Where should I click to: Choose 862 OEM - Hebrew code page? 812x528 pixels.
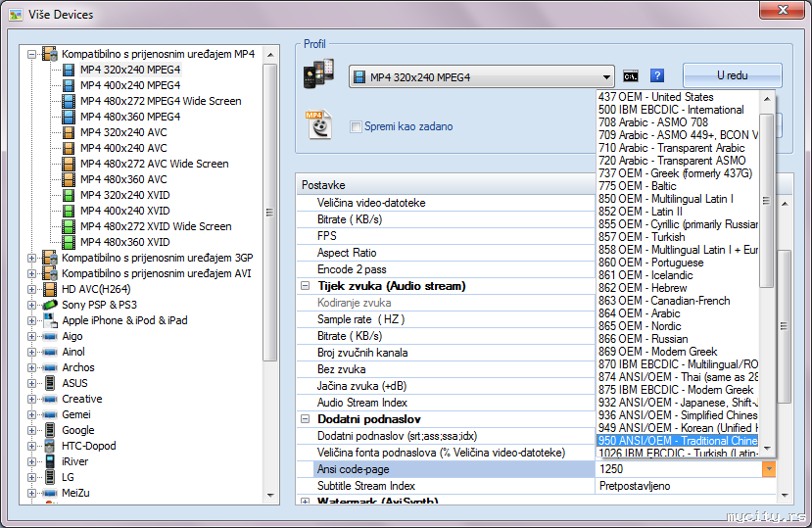pos(678,288)
